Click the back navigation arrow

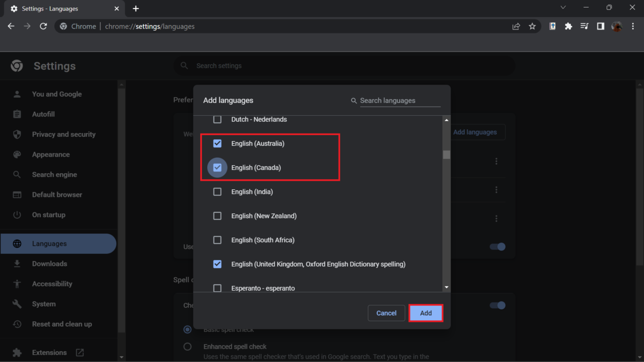point(11,26)
